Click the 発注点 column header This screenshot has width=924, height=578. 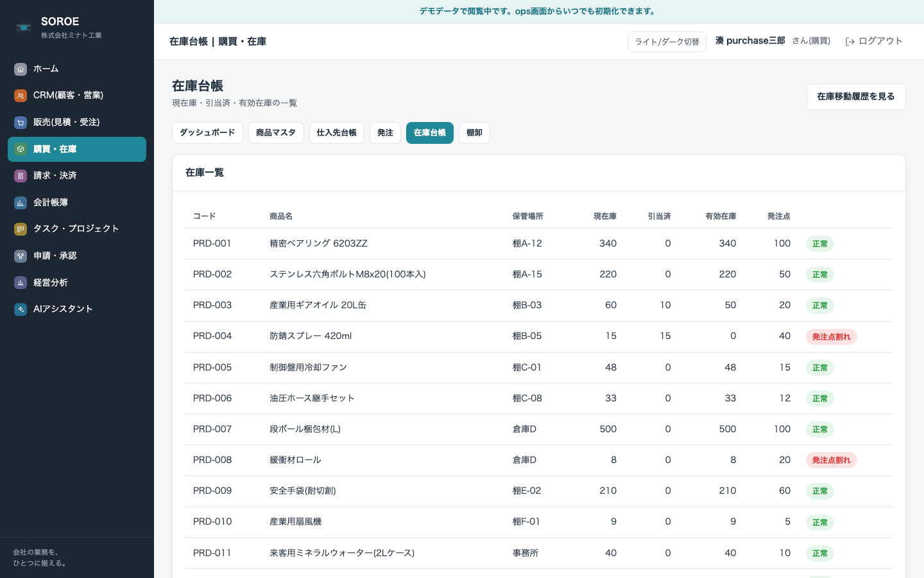[779, 216]
